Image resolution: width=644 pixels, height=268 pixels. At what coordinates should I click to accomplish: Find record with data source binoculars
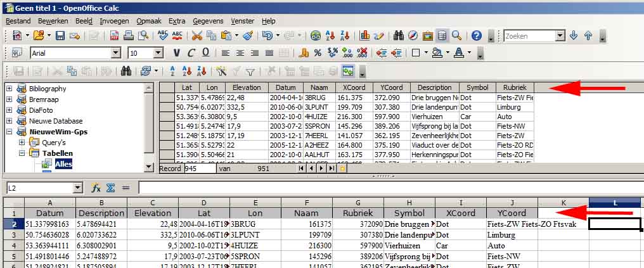click(126, 72)
